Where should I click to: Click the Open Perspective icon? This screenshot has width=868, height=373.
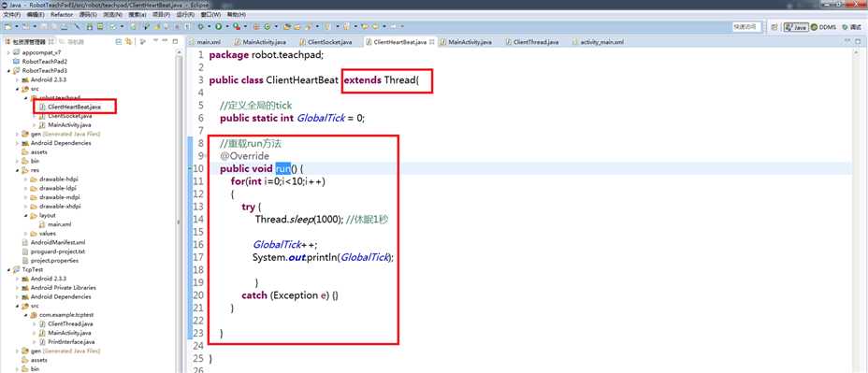tap(774, 26)
